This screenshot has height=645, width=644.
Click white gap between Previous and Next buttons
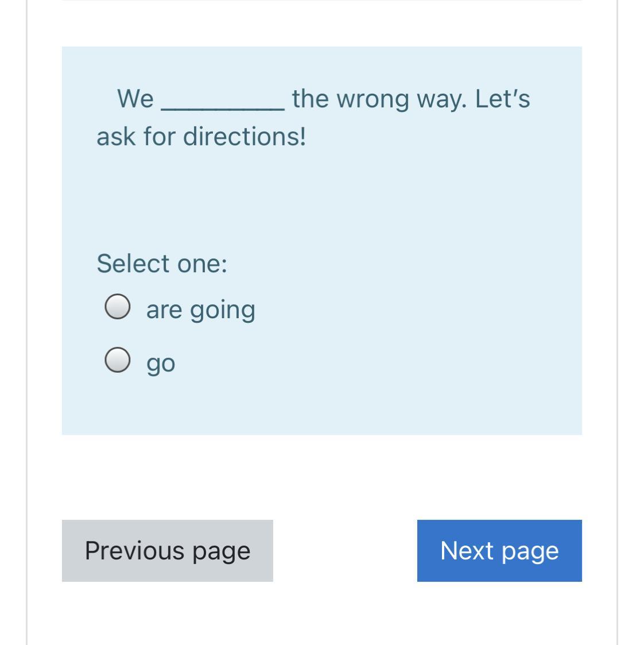click(x=345, y=551)
